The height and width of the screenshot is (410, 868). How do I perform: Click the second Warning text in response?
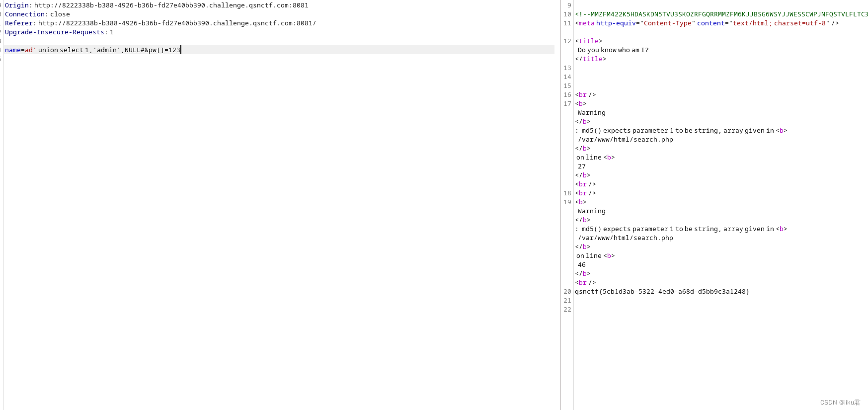point(592,211)
